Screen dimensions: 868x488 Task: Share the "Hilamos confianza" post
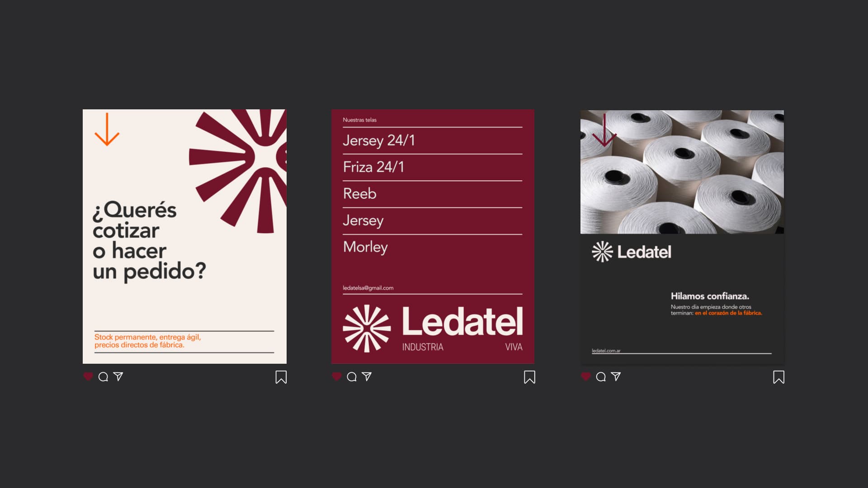pyautogui.click(x=616, y=376)
